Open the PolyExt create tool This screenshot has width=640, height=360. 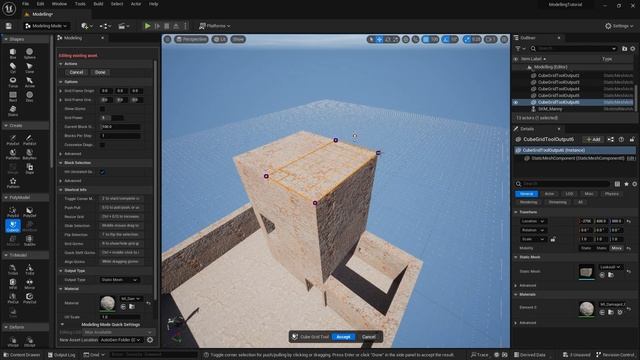point(13,140)
